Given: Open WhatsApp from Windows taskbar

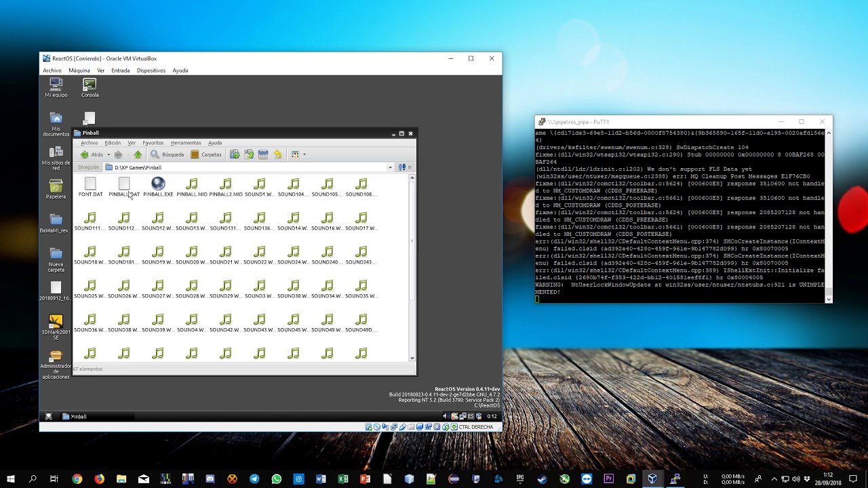Looking at the screenshot, I should click(x=277, y=479).
